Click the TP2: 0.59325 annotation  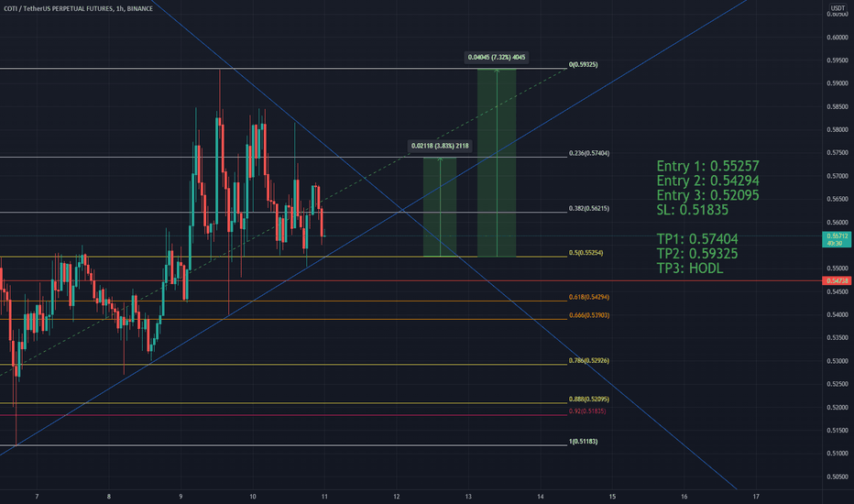click(697, 254)
